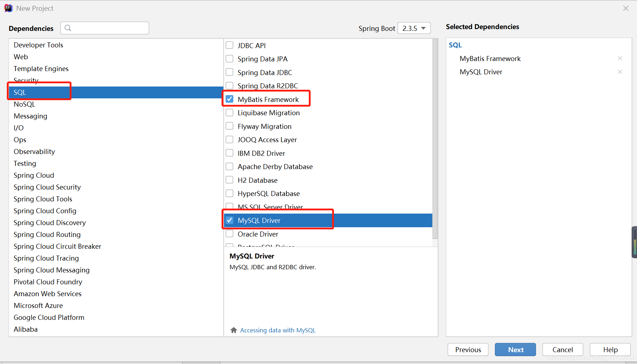Screen dimensions: 637x364
Task: Focus the dependencies search field
Action: [x=105, y=28]
